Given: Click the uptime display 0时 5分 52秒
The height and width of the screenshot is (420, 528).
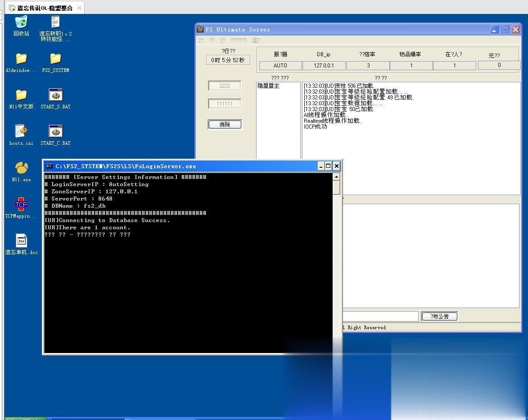Looking at the screenshot, I should 228,60.
